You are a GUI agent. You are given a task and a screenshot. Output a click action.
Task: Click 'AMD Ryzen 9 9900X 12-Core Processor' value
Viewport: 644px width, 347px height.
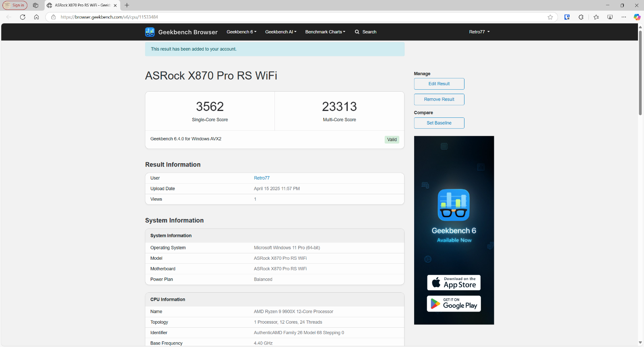click(x=293, y=312)
